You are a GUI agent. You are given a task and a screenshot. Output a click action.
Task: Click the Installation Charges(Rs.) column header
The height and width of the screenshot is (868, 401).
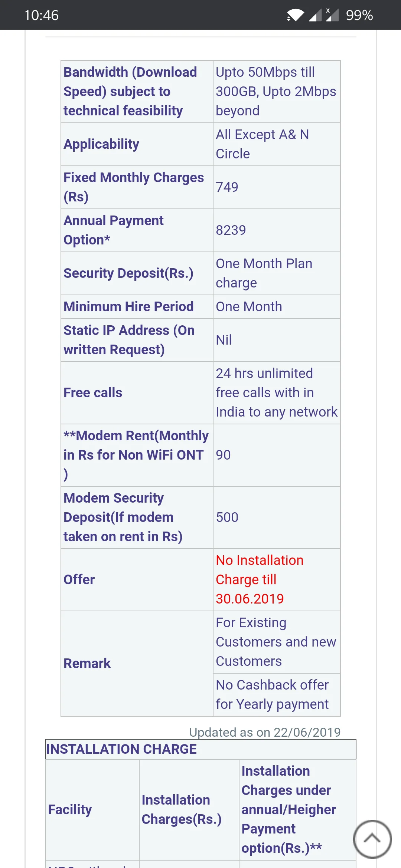182,809
